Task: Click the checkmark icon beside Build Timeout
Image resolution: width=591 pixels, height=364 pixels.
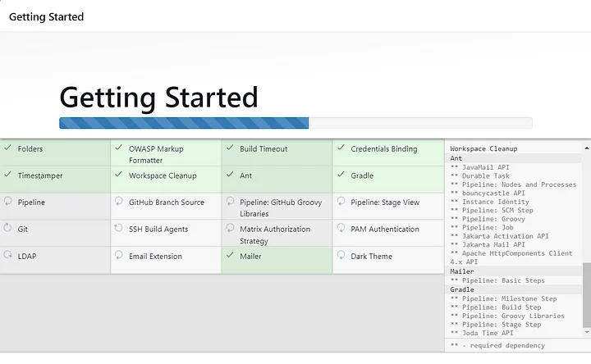Action: [230, 148]
